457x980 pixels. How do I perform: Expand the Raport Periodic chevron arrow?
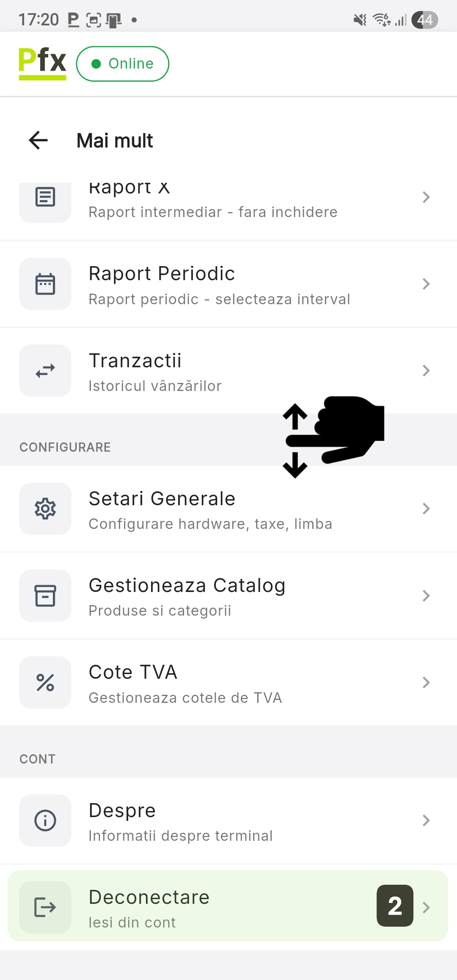pyautogui.click(x=426, y=284)
